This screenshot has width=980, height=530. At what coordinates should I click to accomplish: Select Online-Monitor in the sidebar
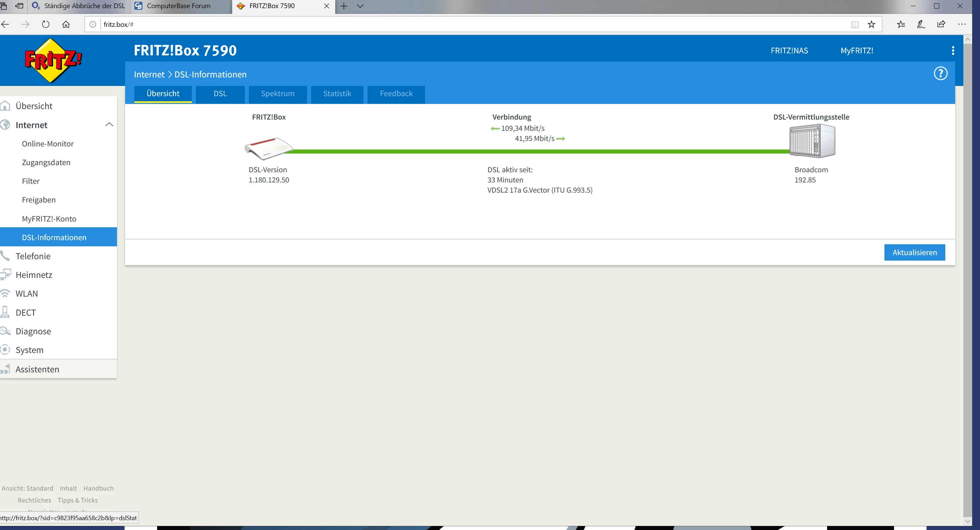(x=48, y=144)
